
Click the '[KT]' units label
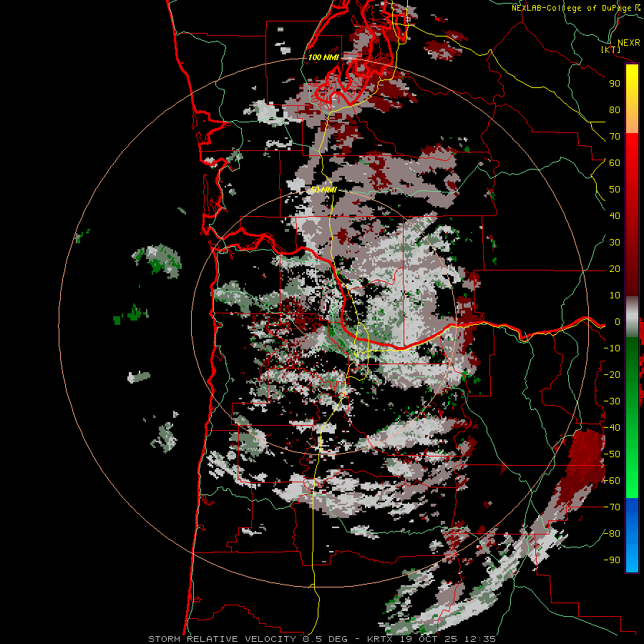pos(610,49)
